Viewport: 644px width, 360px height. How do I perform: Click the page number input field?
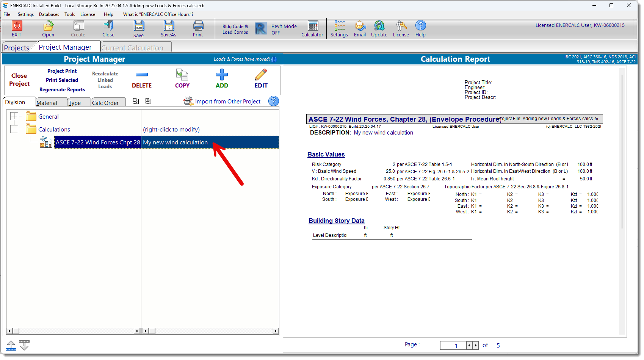click(453, 345)
